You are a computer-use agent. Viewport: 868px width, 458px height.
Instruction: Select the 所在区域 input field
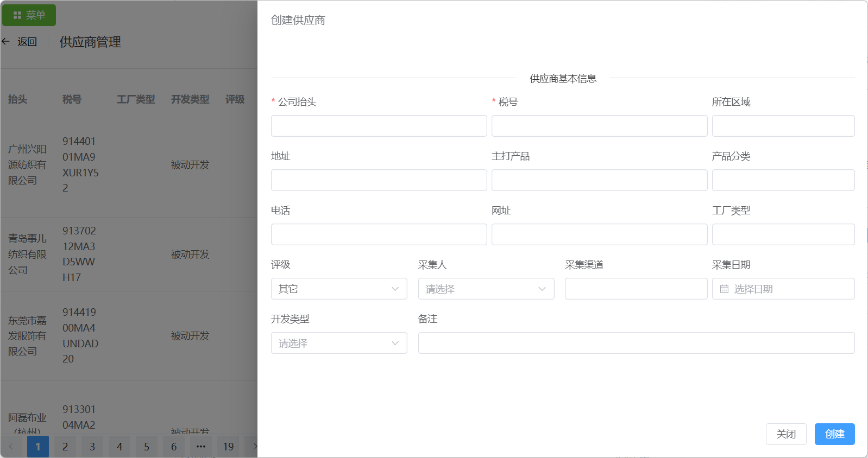click(783, 126)
